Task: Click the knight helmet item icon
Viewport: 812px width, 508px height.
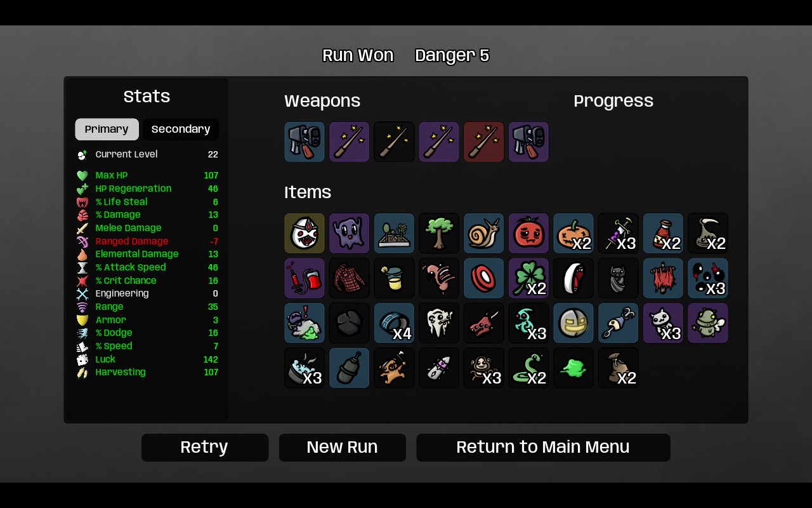Action: coord(573,323)
